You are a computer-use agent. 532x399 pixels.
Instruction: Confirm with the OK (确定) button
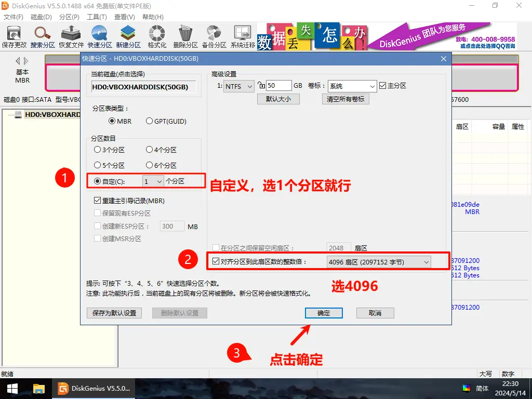click(x=324, y=313)
